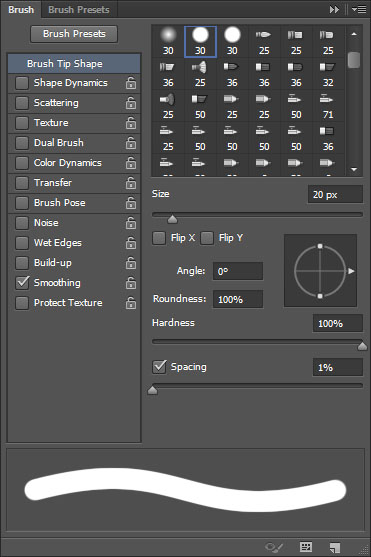Switch to the Brush Presets tab
The width and height of the screenshot is (371, 557).
pyautogui.click(x=79, y=10)
